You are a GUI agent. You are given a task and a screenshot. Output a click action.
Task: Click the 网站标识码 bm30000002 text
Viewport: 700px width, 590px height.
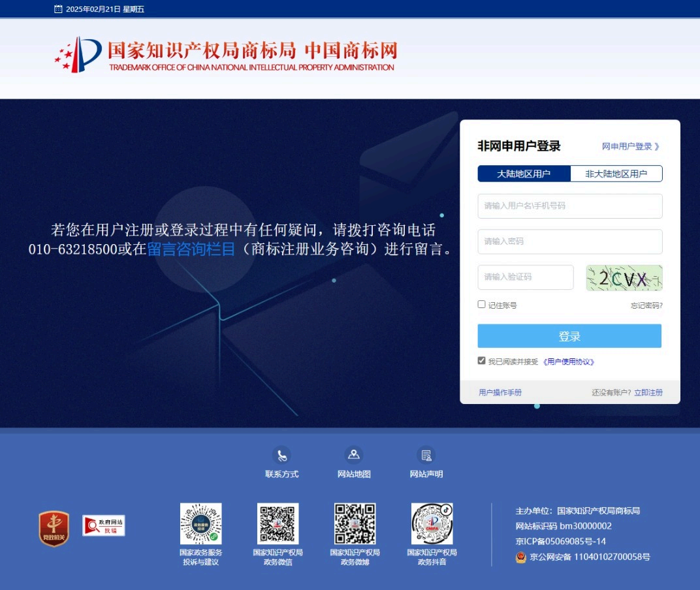click(x=564, y=526)
